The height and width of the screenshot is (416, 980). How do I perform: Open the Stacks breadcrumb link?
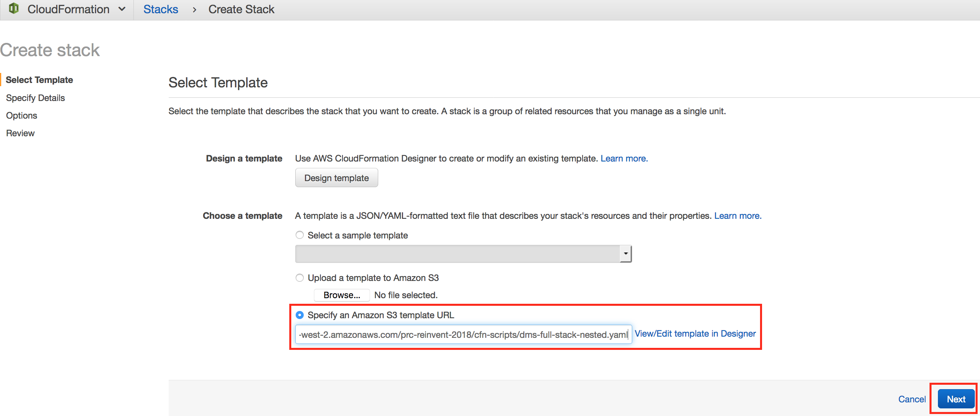point(161,9)
